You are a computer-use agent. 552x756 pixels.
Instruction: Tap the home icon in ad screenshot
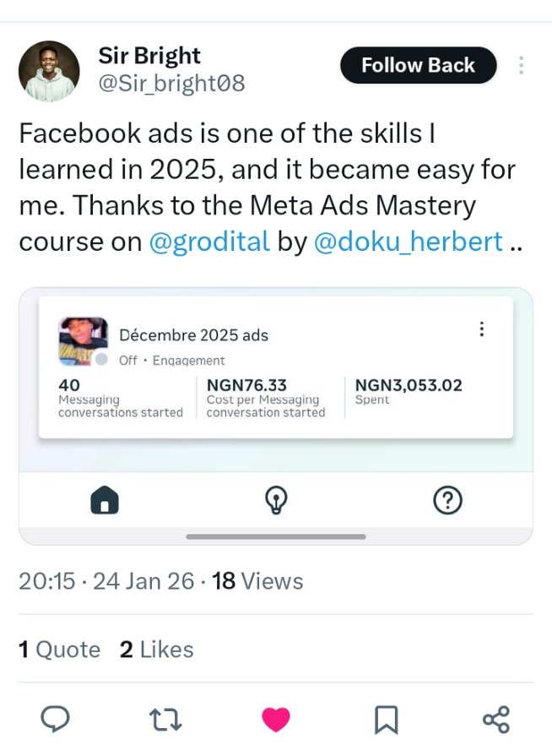(x=105, y=501)
